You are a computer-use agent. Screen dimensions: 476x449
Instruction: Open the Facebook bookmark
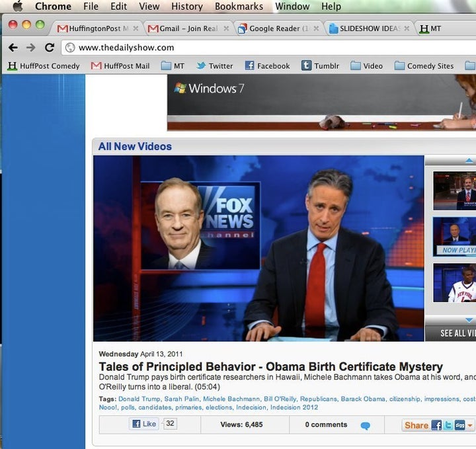pyautogui.click(x=268, y=66)
